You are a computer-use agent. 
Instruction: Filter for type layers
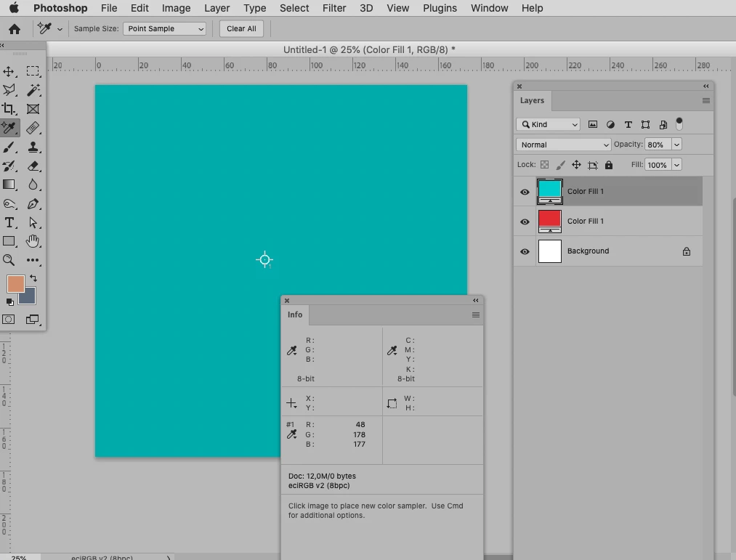click(628, 124)
